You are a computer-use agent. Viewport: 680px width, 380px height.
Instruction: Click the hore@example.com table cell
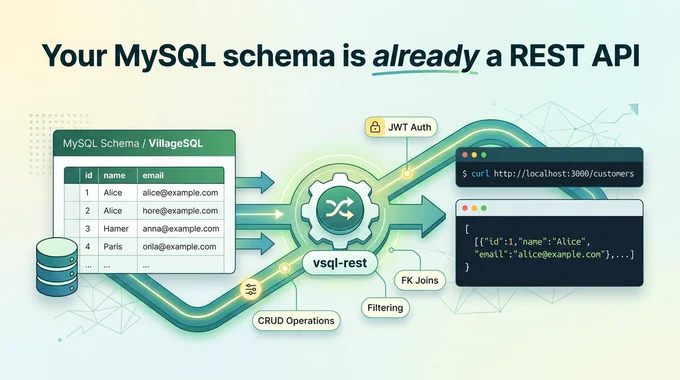[x=180, y=211]
